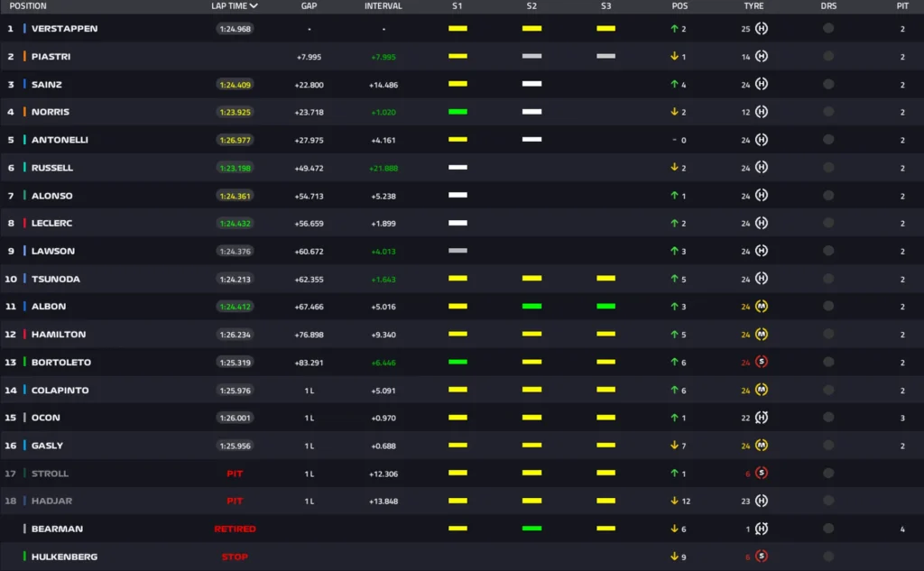
Task: Select Russell's 1:23.198 lap time
Action: (x=235, y=168)
